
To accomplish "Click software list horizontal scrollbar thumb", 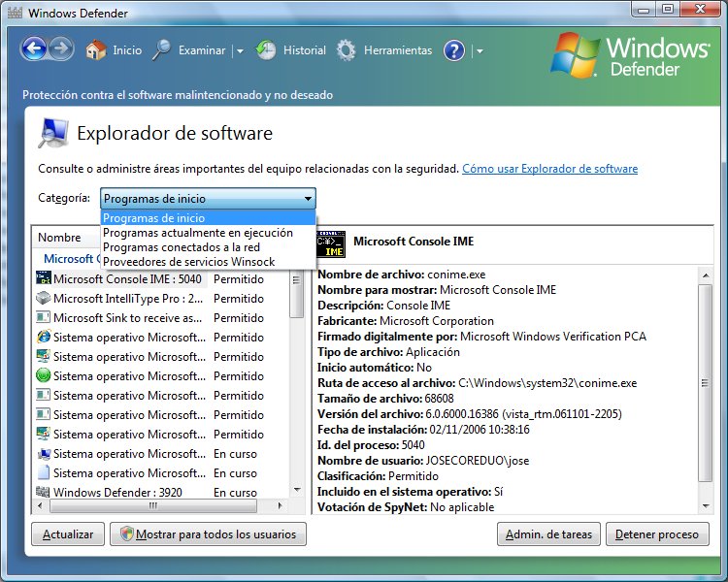I will (x=152, y=506).
